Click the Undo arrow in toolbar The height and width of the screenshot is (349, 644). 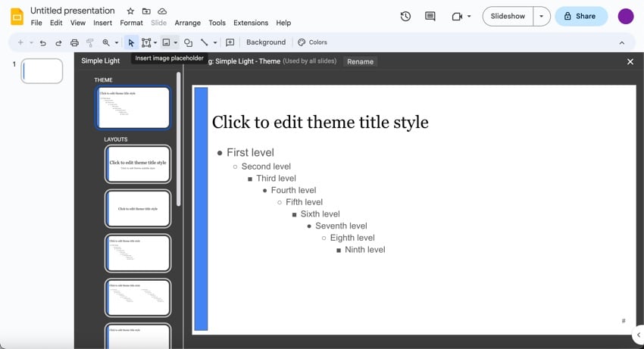point(43,43)
